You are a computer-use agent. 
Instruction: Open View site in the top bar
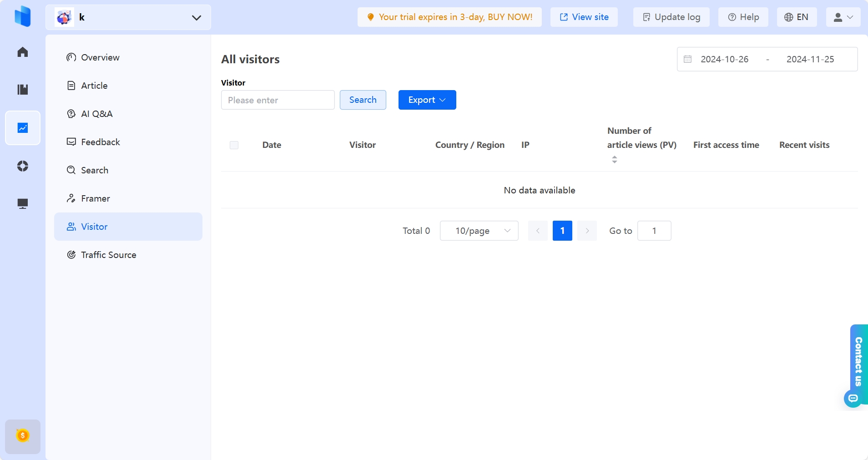coord(584,17)
